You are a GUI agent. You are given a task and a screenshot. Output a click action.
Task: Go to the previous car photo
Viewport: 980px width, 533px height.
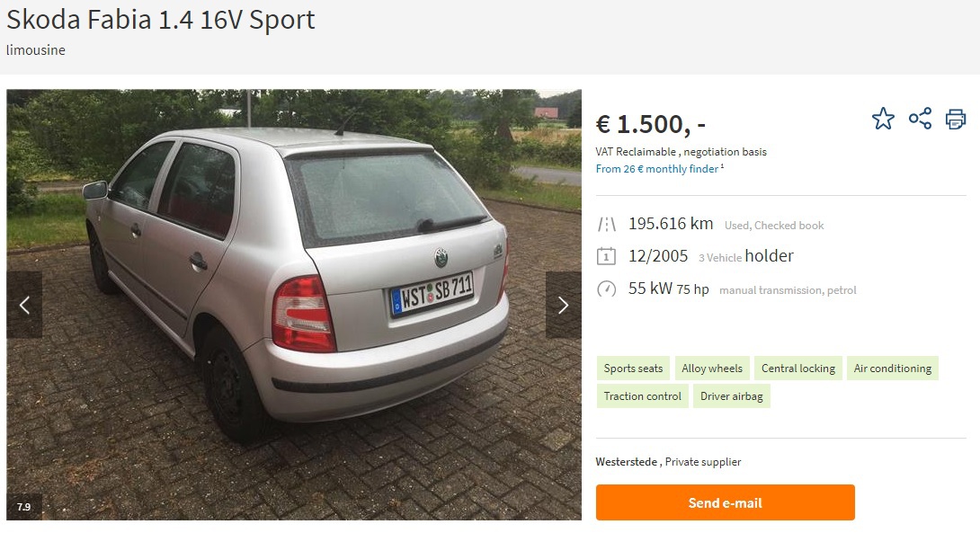(x=24, y=305)
